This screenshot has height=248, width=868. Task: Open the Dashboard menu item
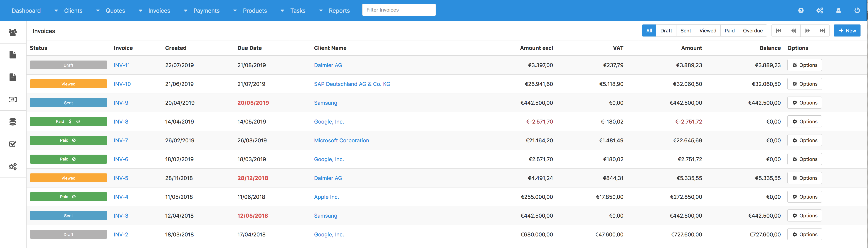tap(26, 11)
